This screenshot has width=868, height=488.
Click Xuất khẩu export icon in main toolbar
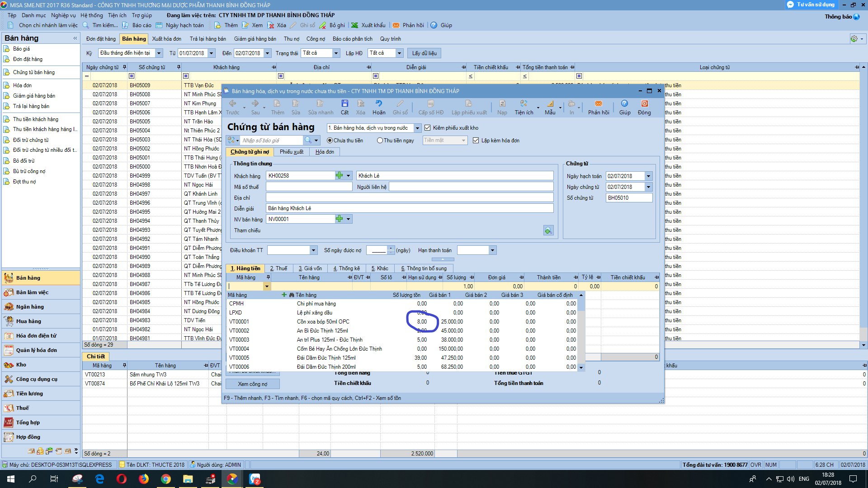point(355,25)
